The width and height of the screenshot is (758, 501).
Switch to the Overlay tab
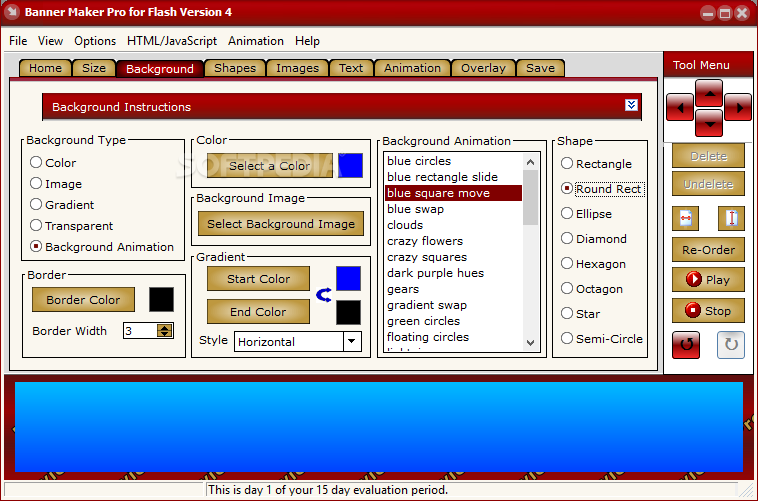point(483,68)
